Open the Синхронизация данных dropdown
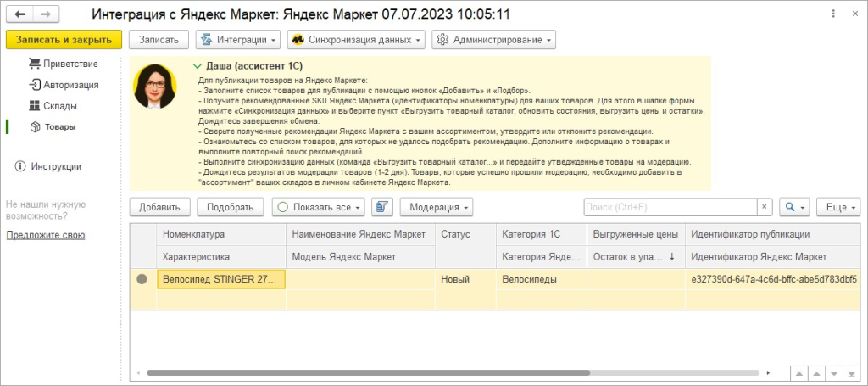Image resolution: width=868 pixels, height=386 pixels. click(x=356, y=40)
